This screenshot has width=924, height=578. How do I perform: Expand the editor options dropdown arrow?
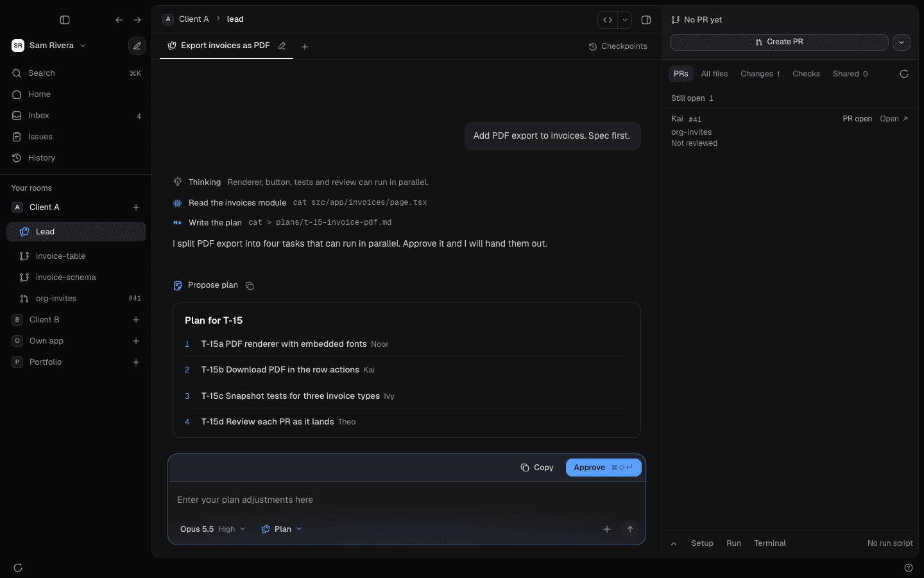click(625, 20)
